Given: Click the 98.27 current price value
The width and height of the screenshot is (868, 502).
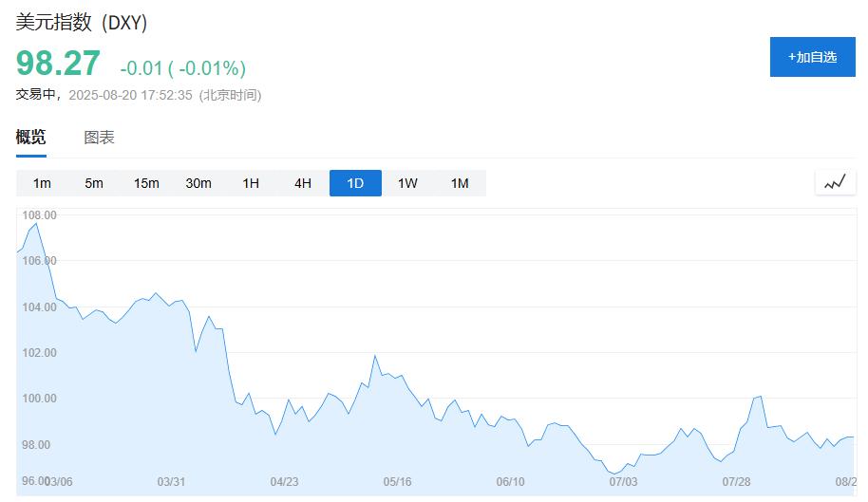Looking at the screenshot, I should [x=58, y=63].
